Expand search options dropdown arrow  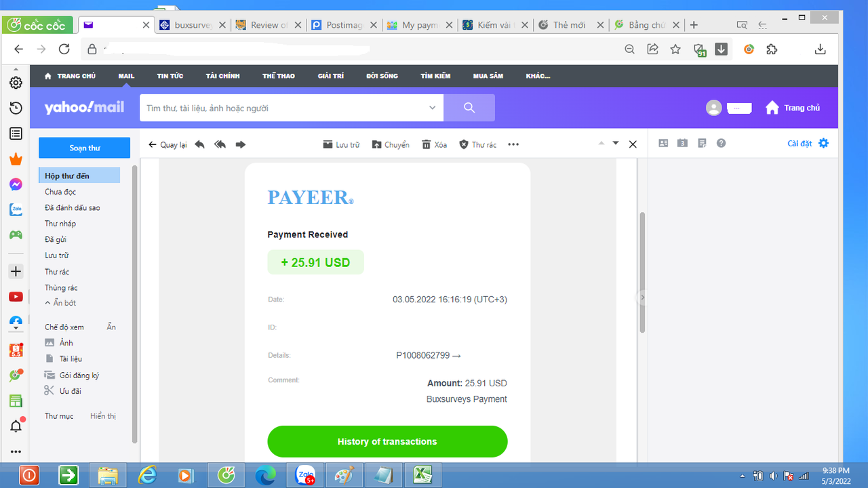(x=433, y=108)
